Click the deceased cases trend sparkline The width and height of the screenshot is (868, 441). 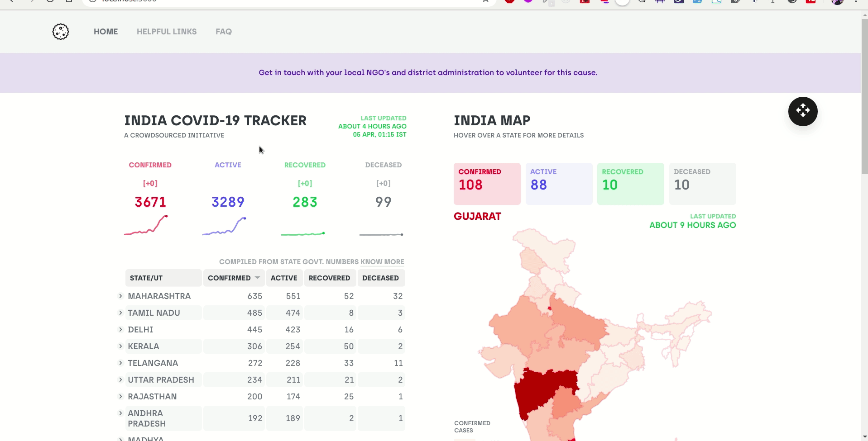pyautogui.click(x=381, y=235)
